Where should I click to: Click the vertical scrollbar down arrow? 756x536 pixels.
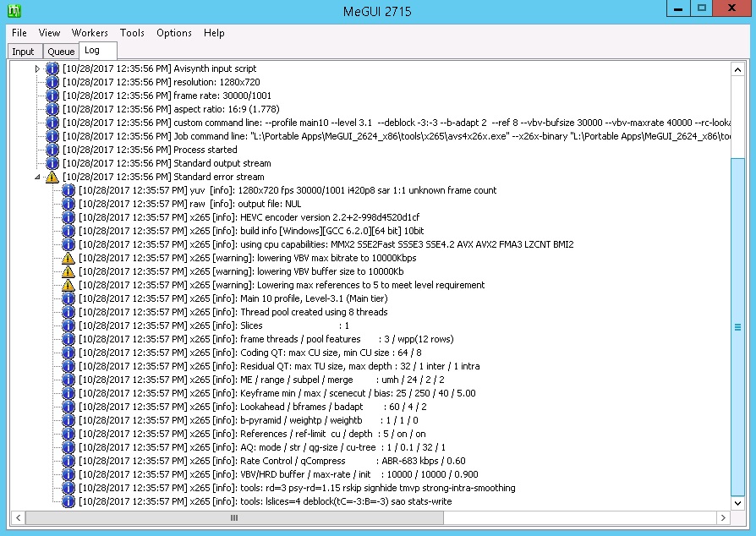point(737,503)
